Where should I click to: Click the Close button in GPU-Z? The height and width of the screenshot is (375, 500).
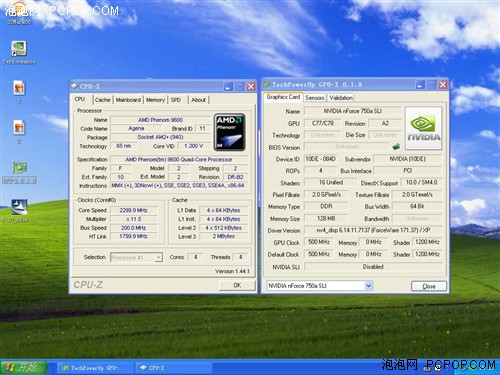pos(429,286)
